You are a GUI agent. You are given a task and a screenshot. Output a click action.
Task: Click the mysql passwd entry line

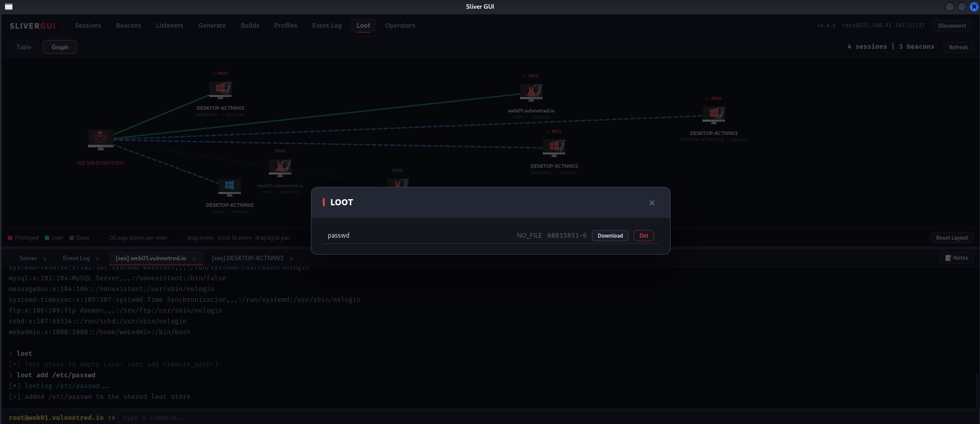[117, 278]
